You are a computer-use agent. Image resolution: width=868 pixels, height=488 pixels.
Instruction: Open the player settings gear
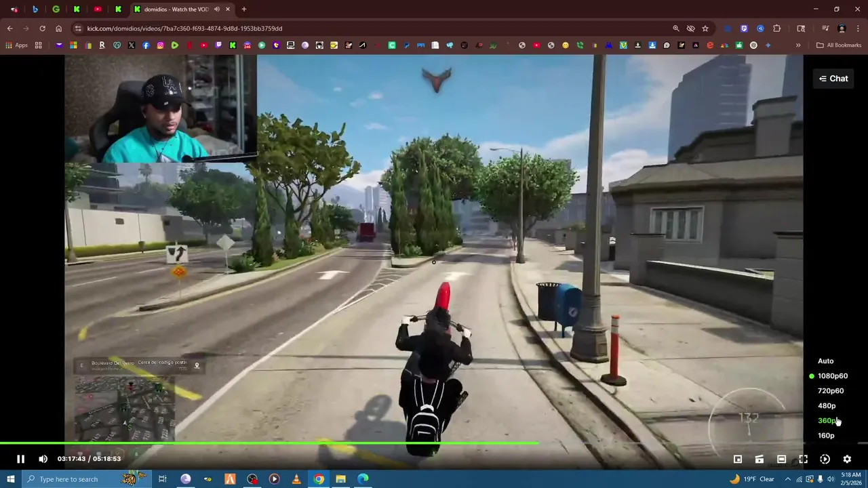click(x=847, y=459)
